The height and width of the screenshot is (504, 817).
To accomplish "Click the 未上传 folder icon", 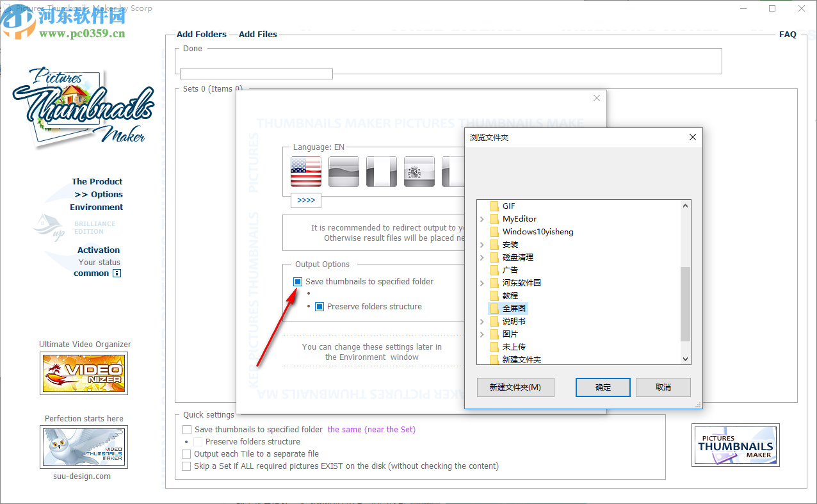I will click(494, 347).
